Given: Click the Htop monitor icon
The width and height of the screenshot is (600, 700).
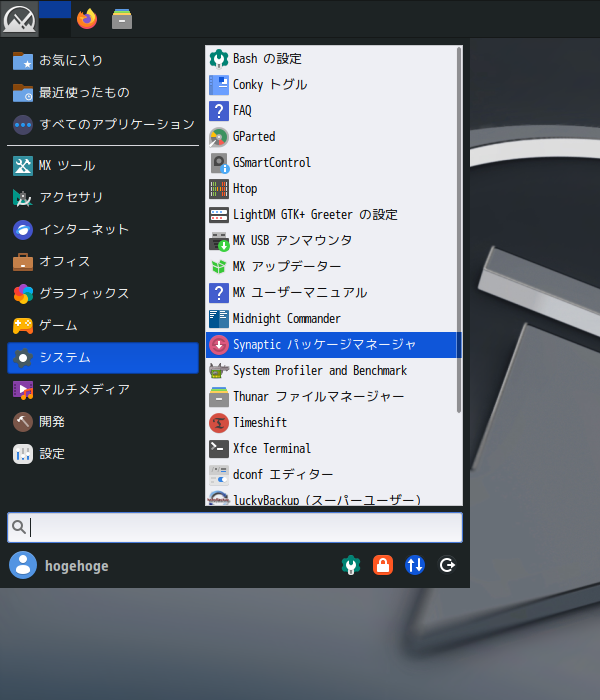Looking at the screenshot, I should [x=219, y=188].
